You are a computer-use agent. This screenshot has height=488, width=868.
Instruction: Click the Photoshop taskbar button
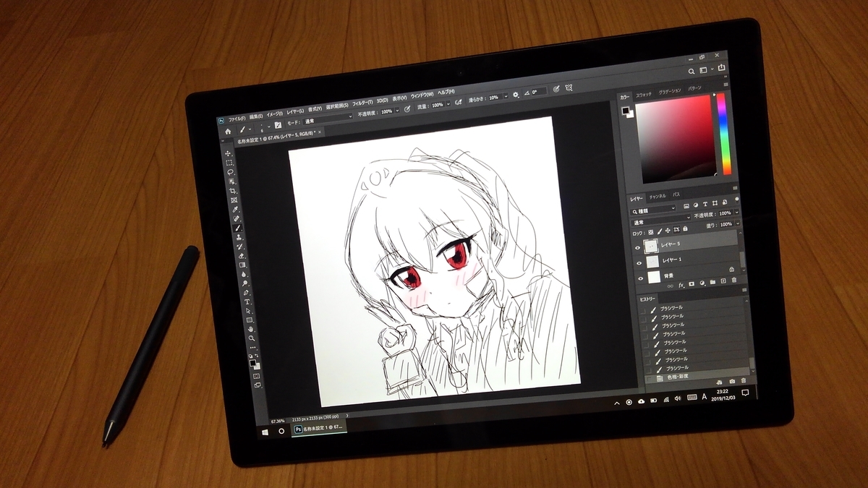click(319, 428)
